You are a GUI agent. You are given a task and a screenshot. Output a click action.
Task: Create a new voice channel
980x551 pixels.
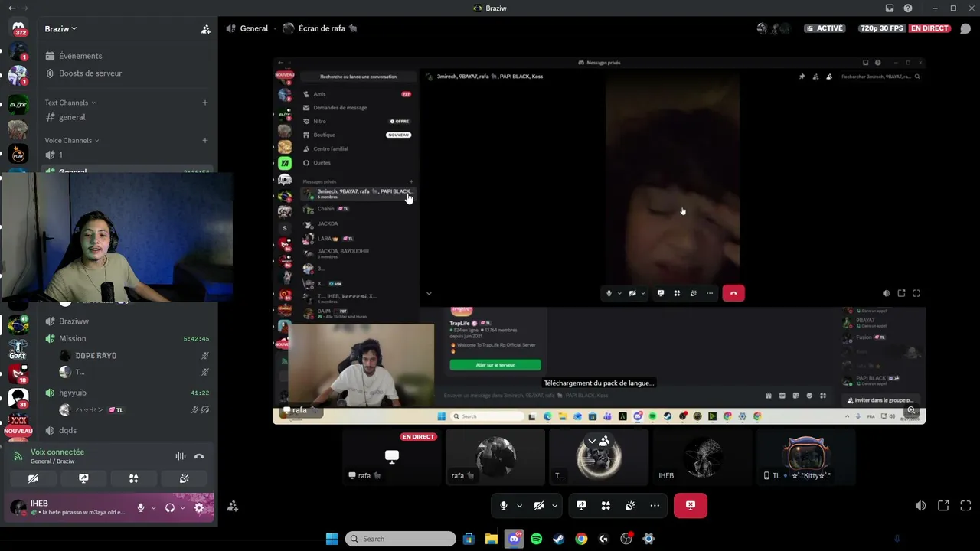point(204,141)
